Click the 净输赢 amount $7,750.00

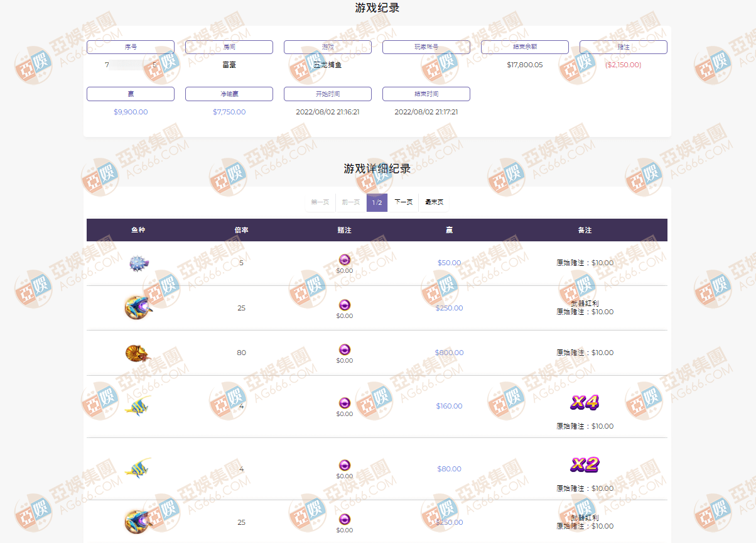[229, 112]
